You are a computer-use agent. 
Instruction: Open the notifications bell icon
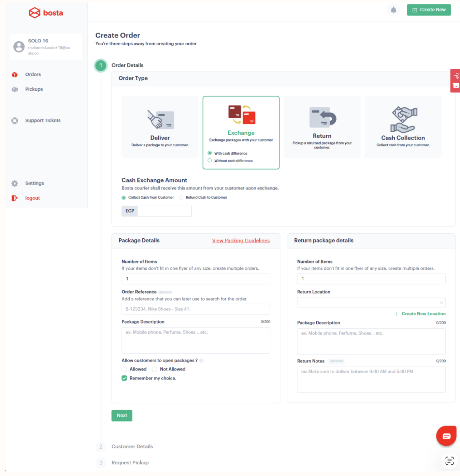[393, 10]
